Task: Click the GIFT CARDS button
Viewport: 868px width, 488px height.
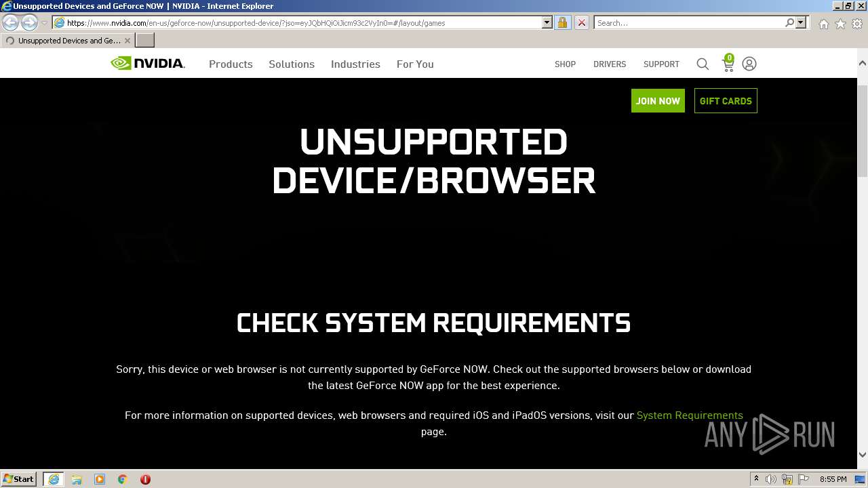Action: tap(726, 101)
